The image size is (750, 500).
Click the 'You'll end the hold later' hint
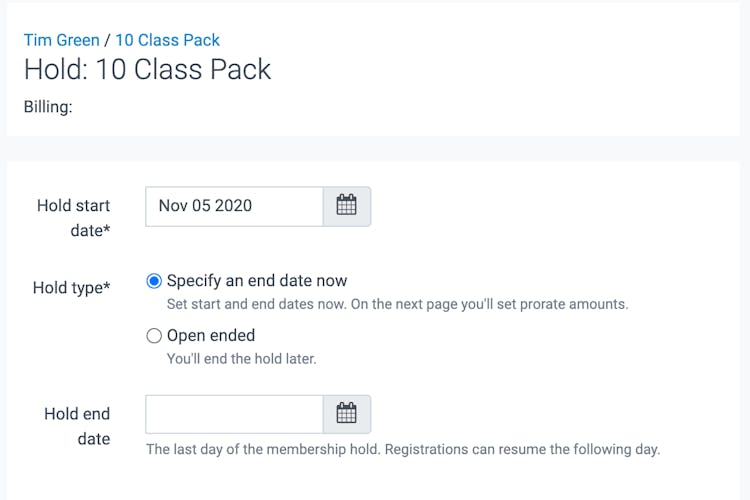241,358
